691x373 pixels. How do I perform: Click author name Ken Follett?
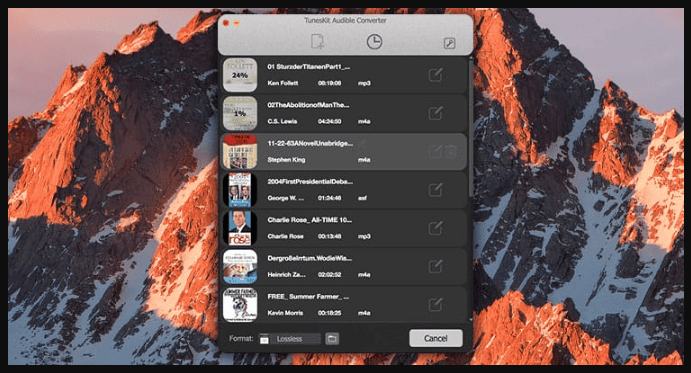(283, 83)
